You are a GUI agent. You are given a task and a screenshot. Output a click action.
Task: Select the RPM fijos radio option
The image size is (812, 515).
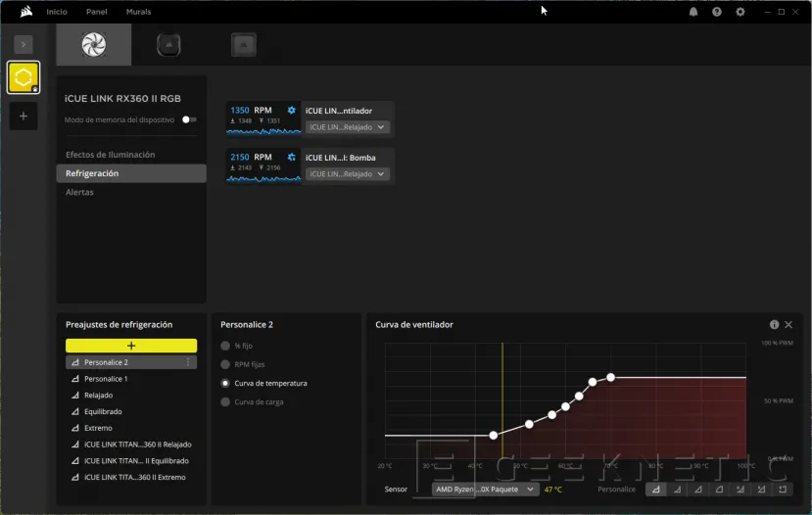[225, 364]
